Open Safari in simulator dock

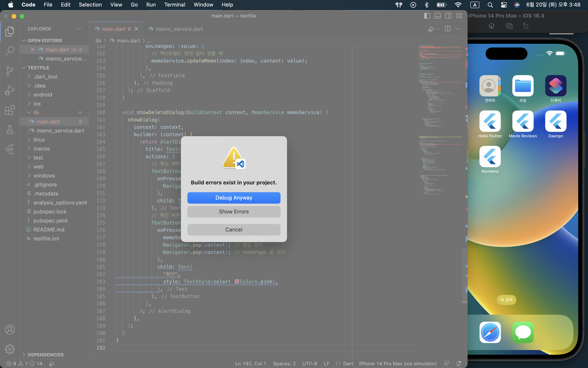click(x=490, y=332)
